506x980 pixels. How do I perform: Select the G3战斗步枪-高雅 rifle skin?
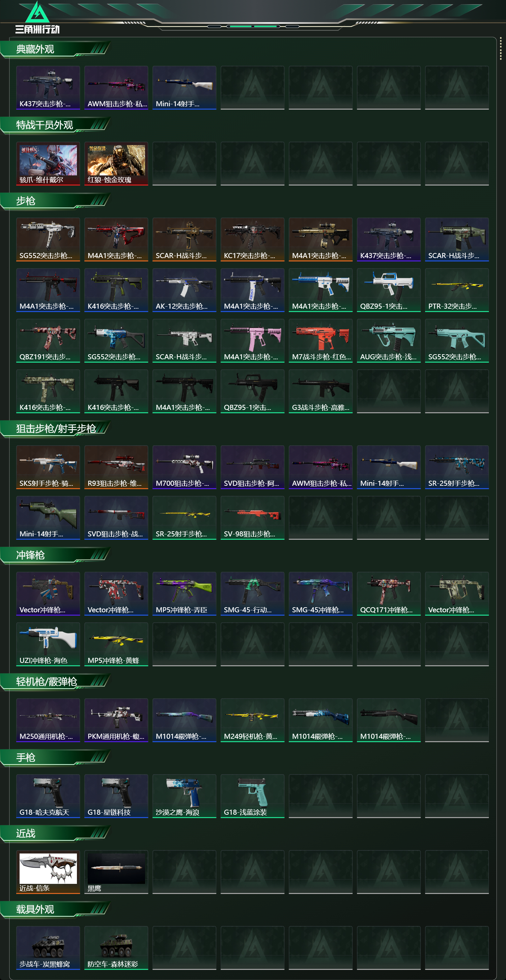(x=320, y=391)
